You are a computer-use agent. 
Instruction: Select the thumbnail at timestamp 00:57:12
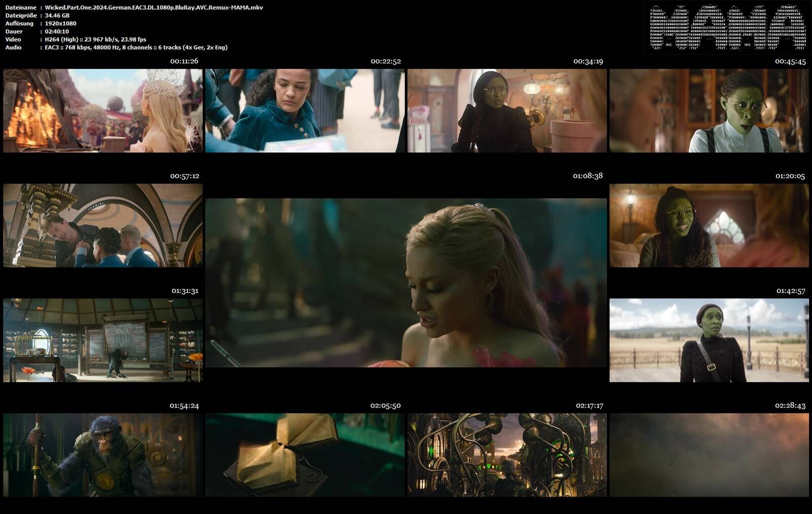click(103, 225)
